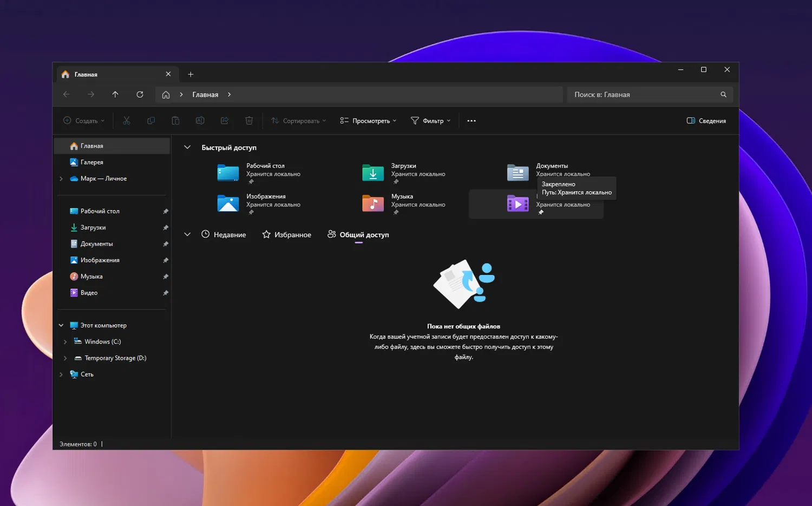Image resolution: width=812 pixels, height=506 pixels.
Task: Click the pin icon beside sidebar Документы
Action: (x=166, y=244)
